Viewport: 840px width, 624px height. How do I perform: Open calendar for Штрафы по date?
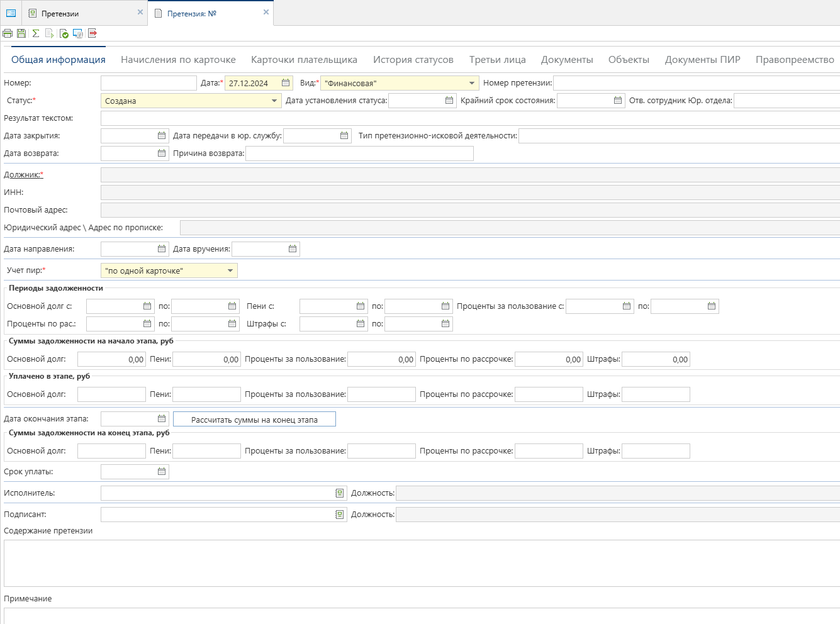[445, 324]
